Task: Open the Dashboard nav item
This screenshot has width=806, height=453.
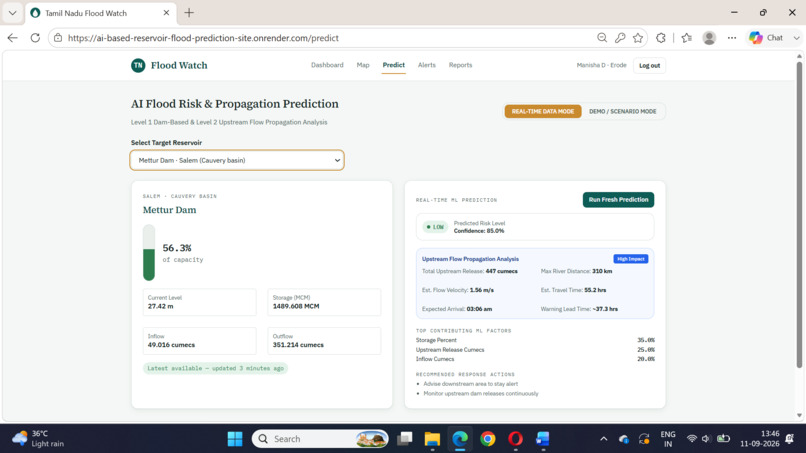Action: (327, 65)
